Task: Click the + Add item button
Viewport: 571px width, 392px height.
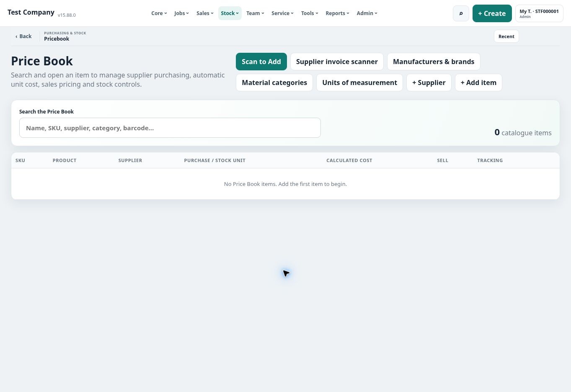Action: pos(478,83)
